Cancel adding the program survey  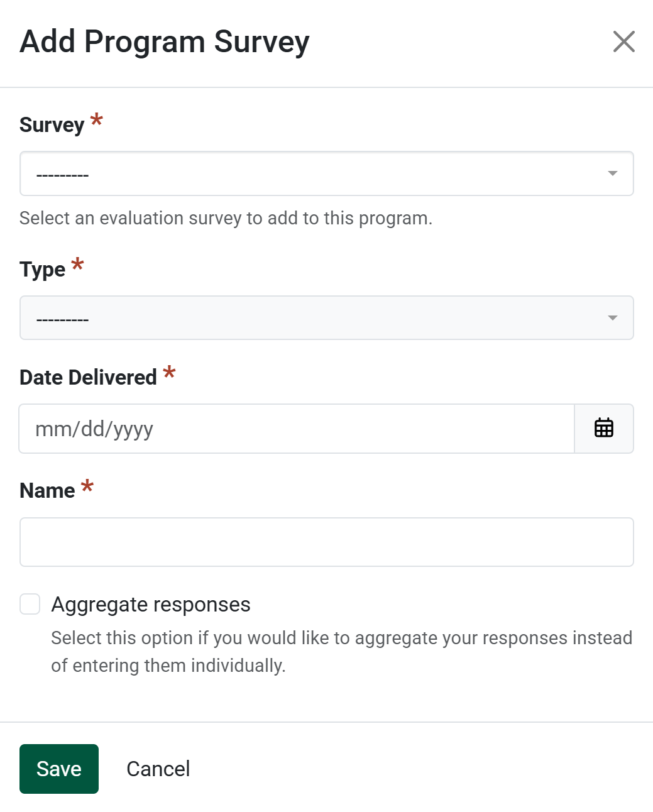pos(158,769)
